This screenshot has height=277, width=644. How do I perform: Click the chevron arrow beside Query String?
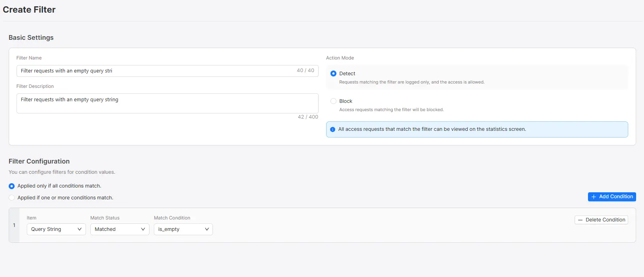click(x=80, y=229)
